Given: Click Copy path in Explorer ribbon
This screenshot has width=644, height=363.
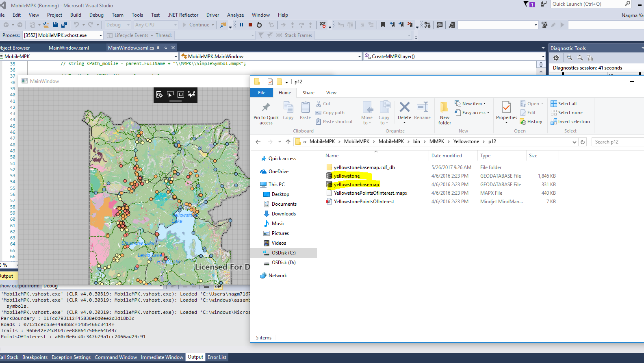Looking at the screenshot, I should coord(330,113).
